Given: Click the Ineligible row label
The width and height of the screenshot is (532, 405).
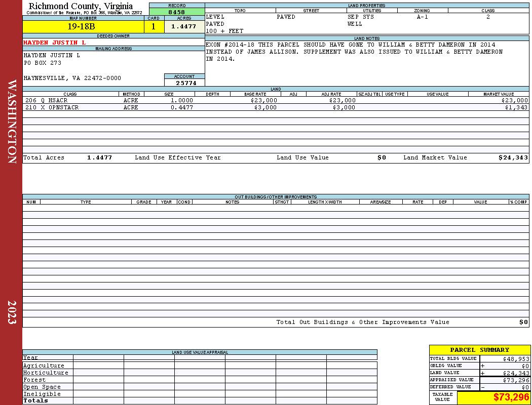Looking at the screenshot, I should (42, 394).
